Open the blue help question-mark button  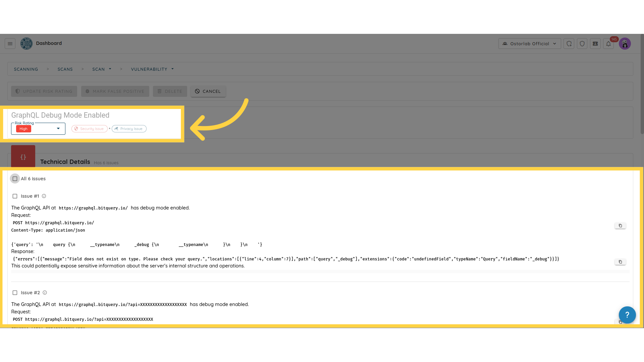[627, 315]
